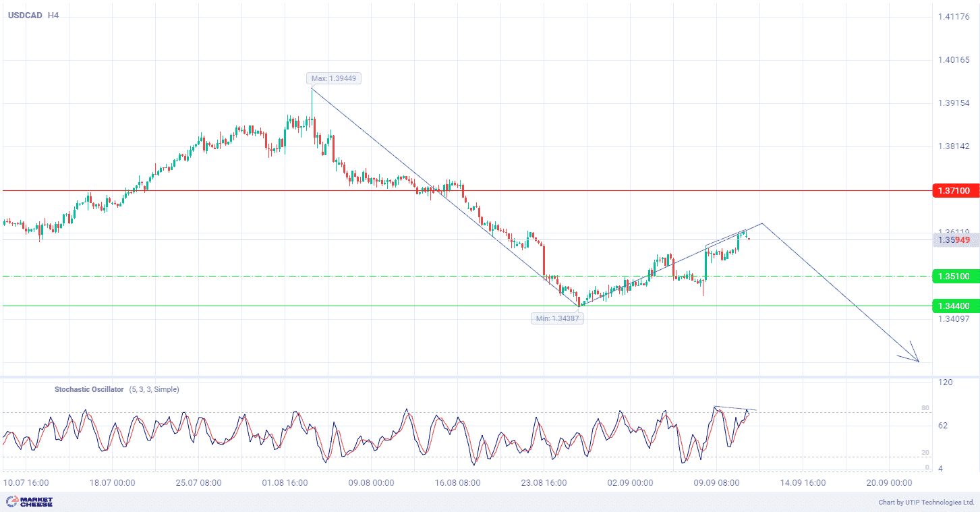Click the 20 level label on stochastic
The width and height of the screenshot is (980, 512).
coord(925,453)
